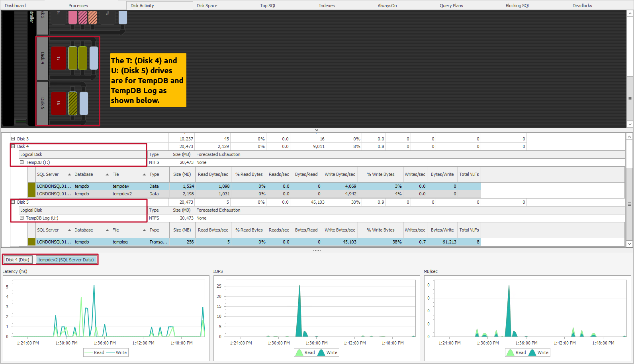Select the tempdev2 file row
634x364 pixels.
pyautogui.click(x=254, y=194)
